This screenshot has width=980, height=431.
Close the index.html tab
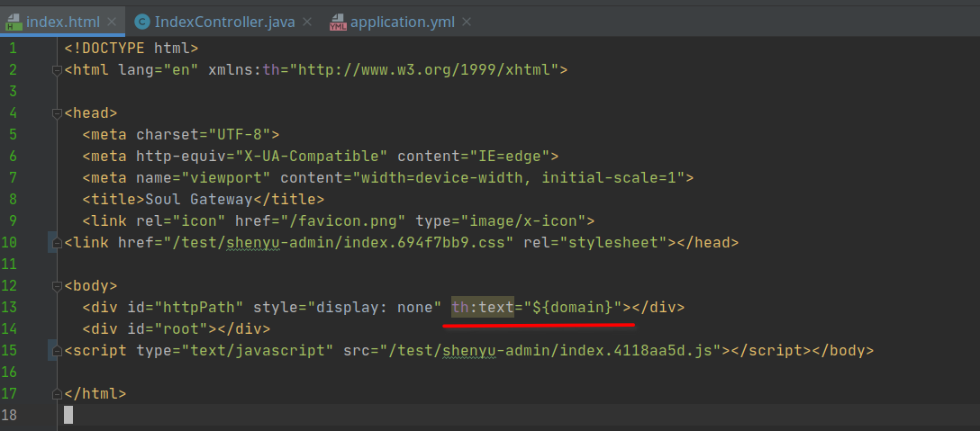point(112,22)
